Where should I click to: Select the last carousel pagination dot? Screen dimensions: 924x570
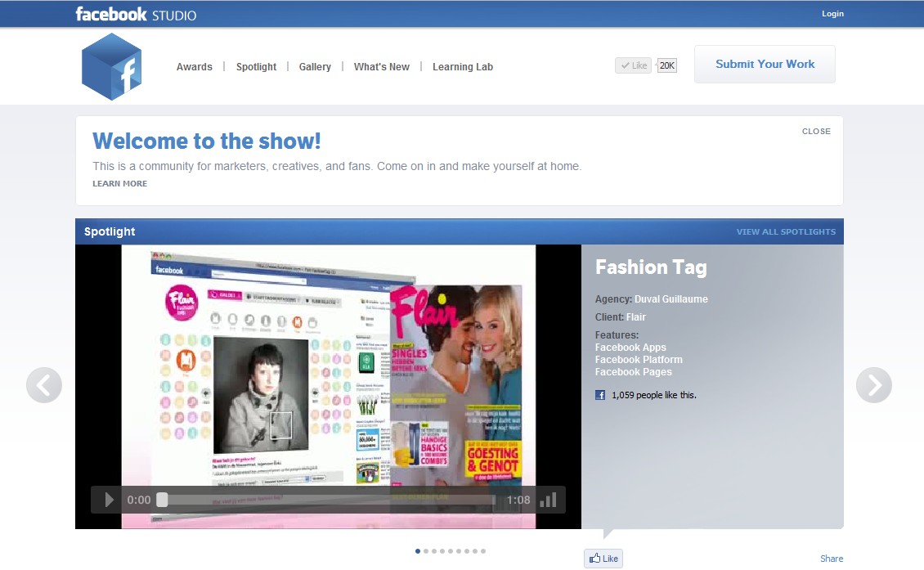coord(483,551)
